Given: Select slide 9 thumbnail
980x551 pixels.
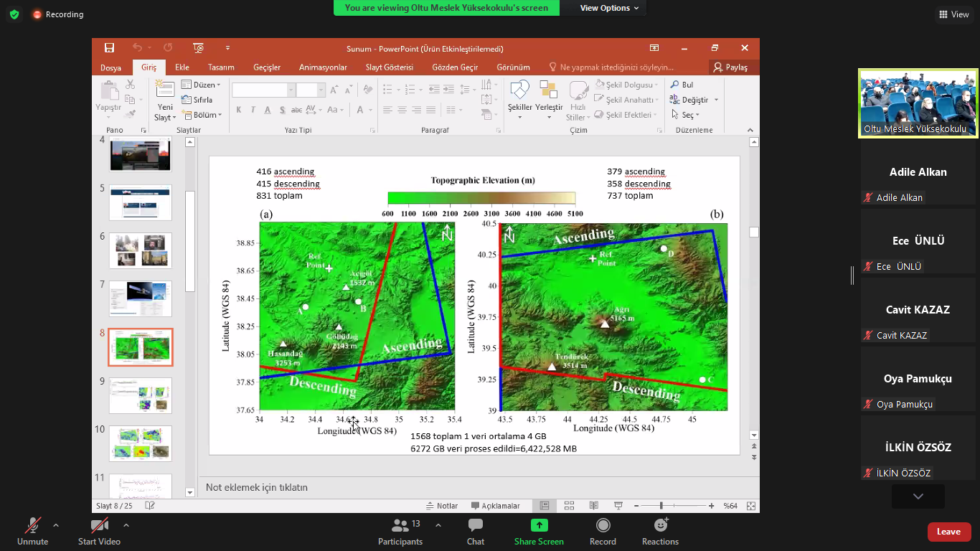Looking at the screenshot, I should click(x=141, y=395).
